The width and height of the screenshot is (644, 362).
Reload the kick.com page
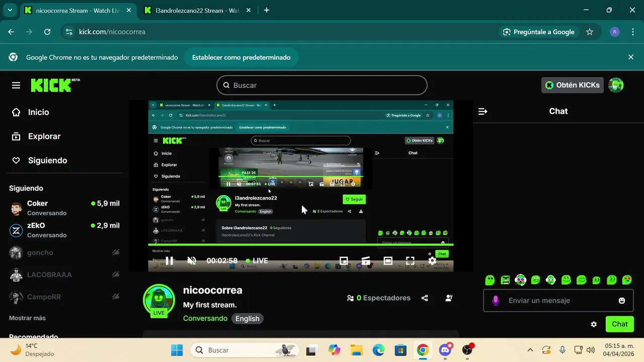(47, 32)
